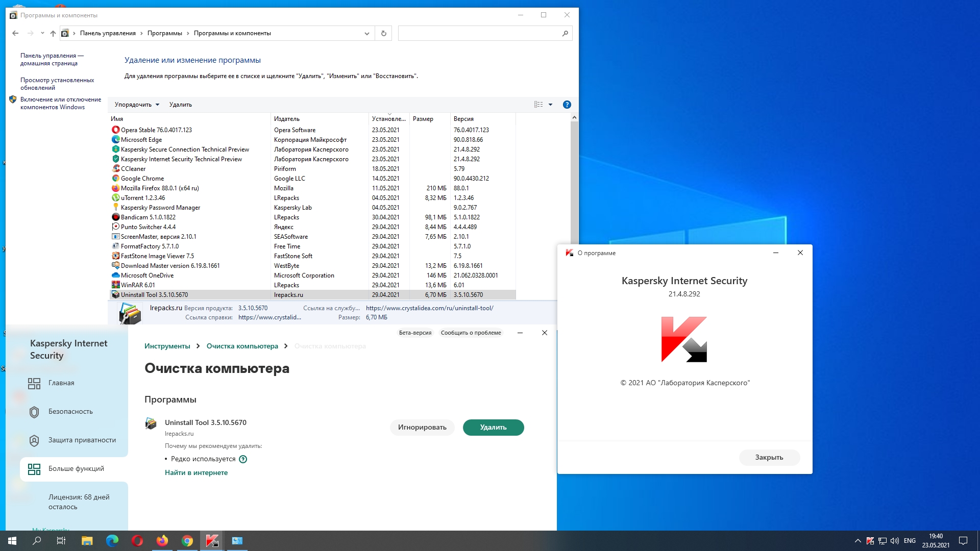Viewport: 980px width, 551px height.
Task: Open taskbar search magnifier
Action: [37, 541]
